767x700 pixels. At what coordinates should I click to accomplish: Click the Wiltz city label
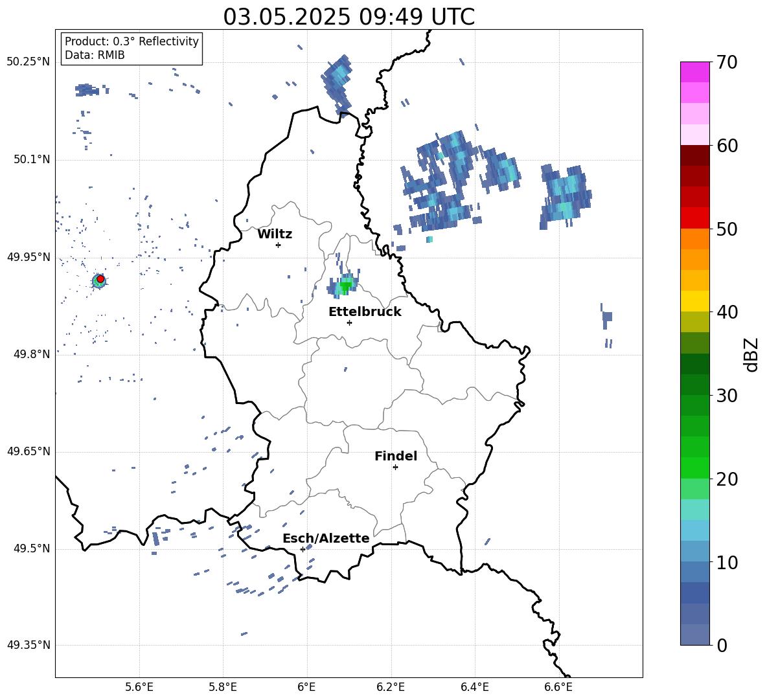pyautogui.click(x=275, y=234)
